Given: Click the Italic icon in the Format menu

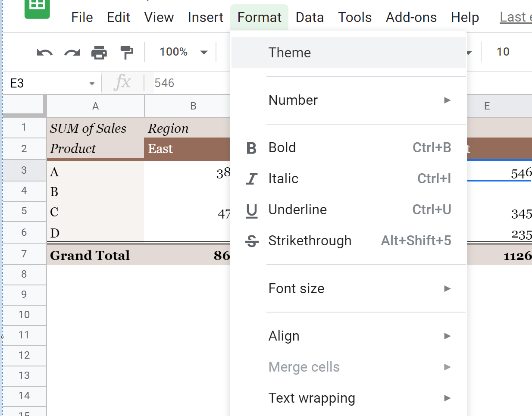Looking at the screenshot, I should [252, 178].
